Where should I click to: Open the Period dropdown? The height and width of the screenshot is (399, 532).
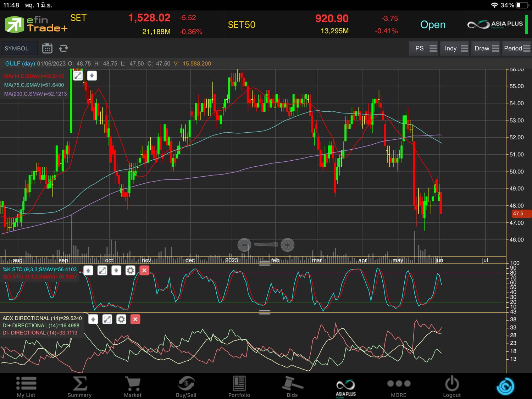pyautogui.click(x=517, y=48)
